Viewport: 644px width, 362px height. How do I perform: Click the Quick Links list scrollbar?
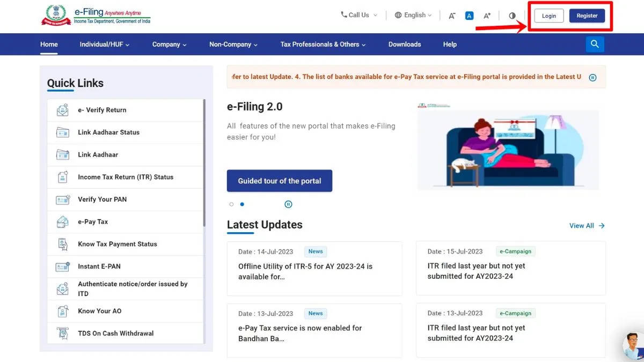tap(204, 163)
